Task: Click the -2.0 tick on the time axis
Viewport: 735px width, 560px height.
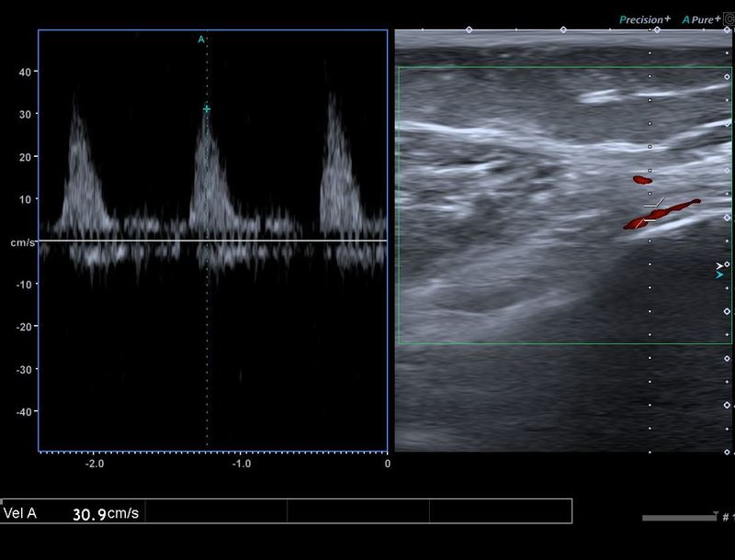Action: (x=95, y=464)
